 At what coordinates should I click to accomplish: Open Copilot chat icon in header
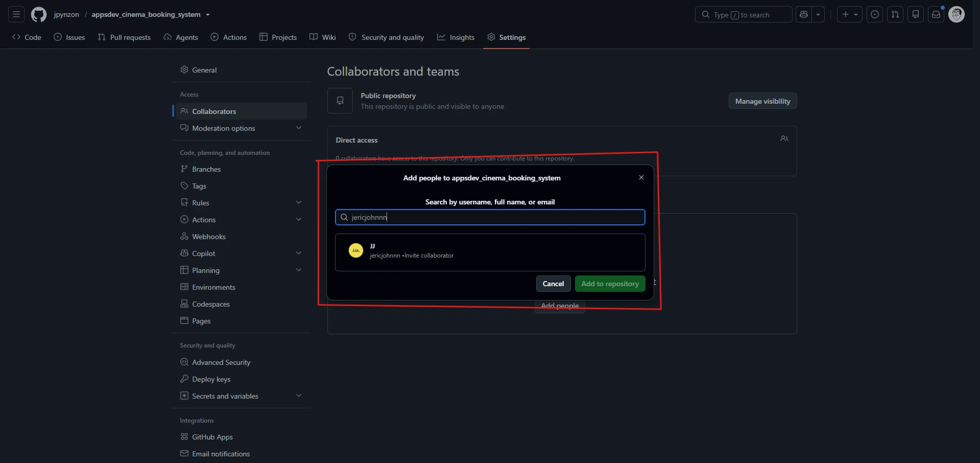tap(804, 14)
